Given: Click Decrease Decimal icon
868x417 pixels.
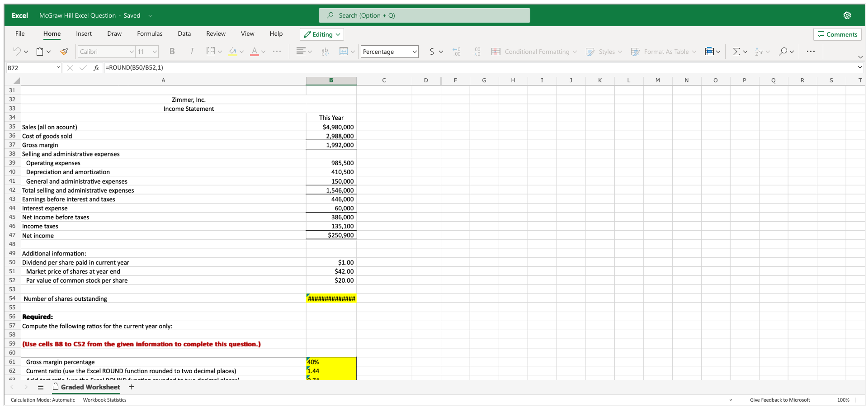Looking at the screenshot, I should [x=476, y=52].
